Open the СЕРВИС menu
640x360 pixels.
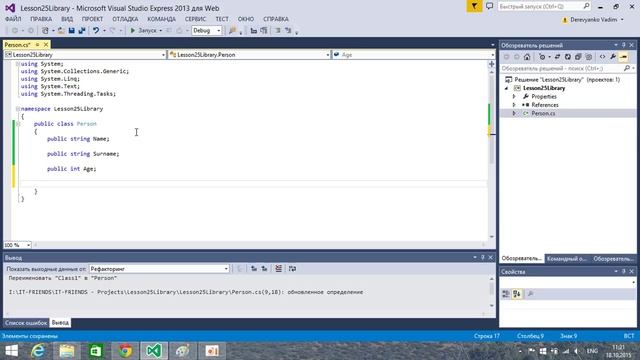click(x=195, y=19)
